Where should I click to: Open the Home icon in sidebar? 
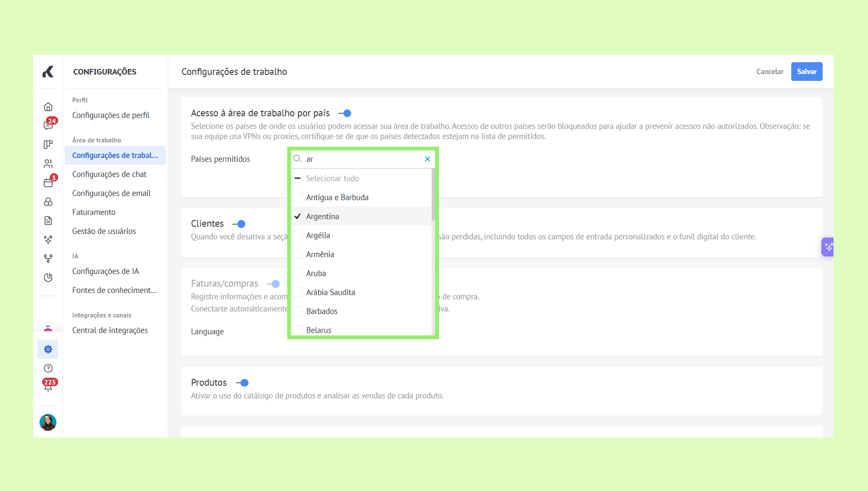pyautogui.click(x=48, y=107)
